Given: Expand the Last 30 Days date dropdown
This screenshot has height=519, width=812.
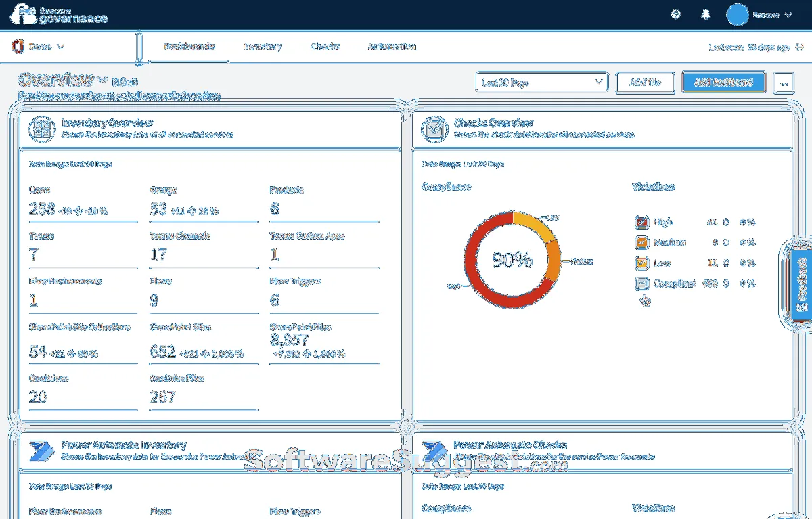Looking at the screenshot, I should tap(541, 83).
